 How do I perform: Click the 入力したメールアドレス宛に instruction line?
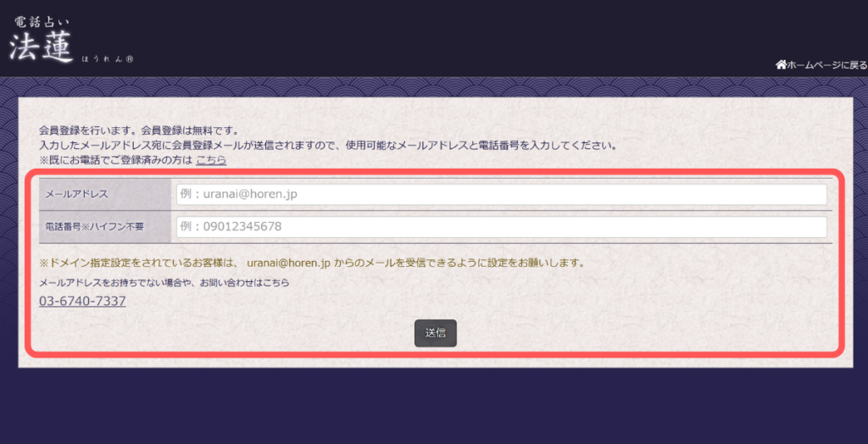coord(326,145)
